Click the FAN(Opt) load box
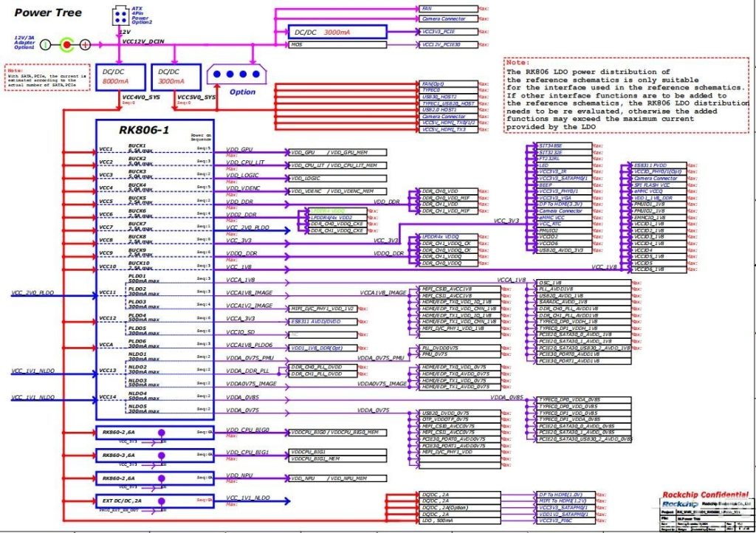 click(448, 84)
